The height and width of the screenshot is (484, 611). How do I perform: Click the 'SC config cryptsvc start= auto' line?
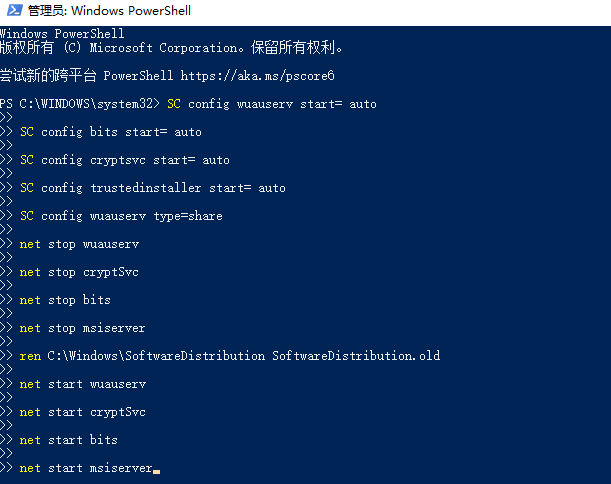124,160
